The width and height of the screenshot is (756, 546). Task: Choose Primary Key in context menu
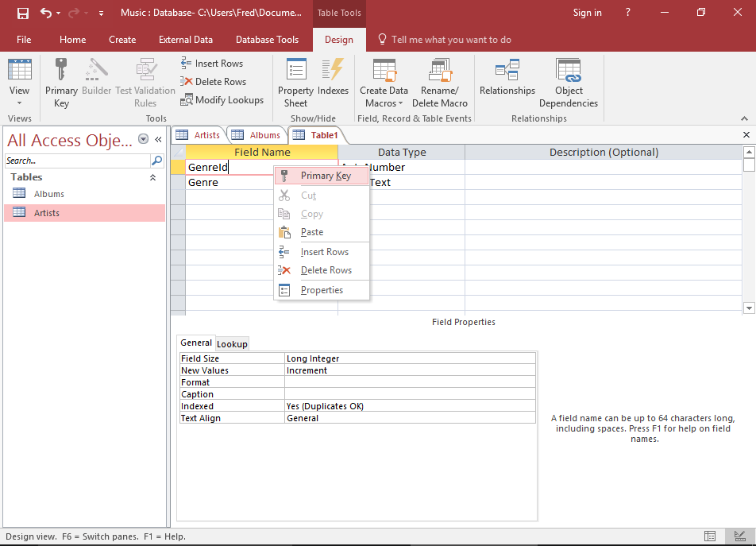click(x=322, y=176)
